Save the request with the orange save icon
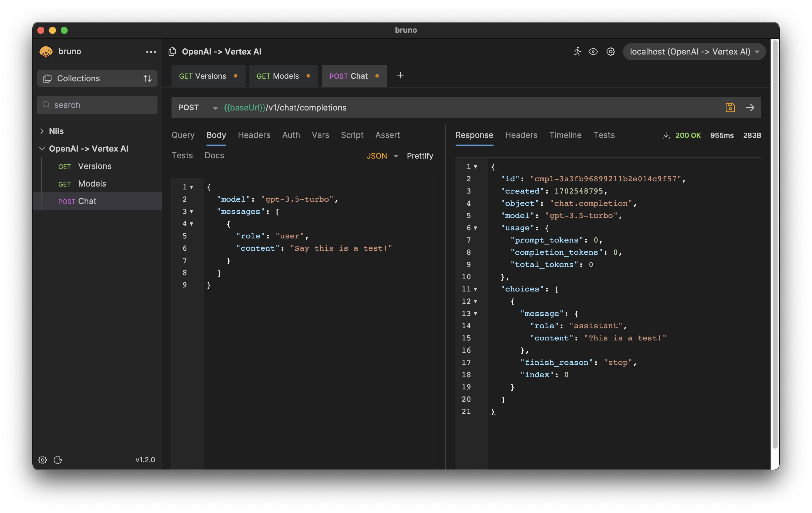812x513 pixels. coord(730,108)
